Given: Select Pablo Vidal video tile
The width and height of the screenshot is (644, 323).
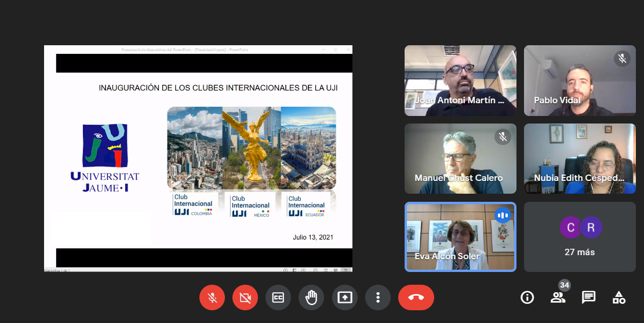Looking at the screenshot, I should (579, 80).
